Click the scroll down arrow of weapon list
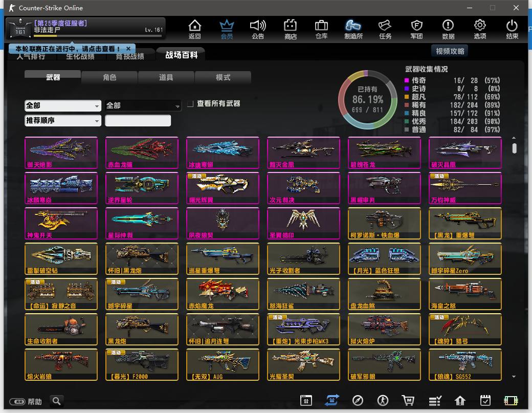This screenshot has width=532, height=413. coord(514,376)
